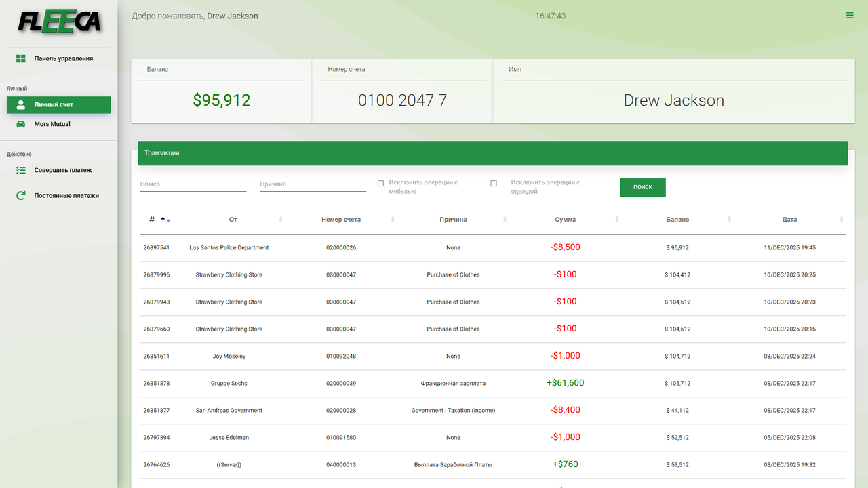Image resolution: width=868 pixels, height=488 pixels.
Task: Click account number 0100 2047 7
Action: (403, 100)
